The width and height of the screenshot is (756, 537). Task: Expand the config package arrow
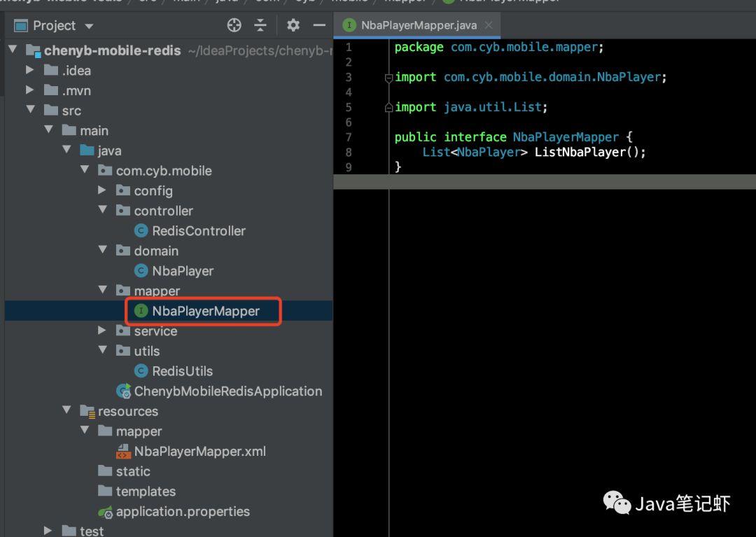click(101, 190)
